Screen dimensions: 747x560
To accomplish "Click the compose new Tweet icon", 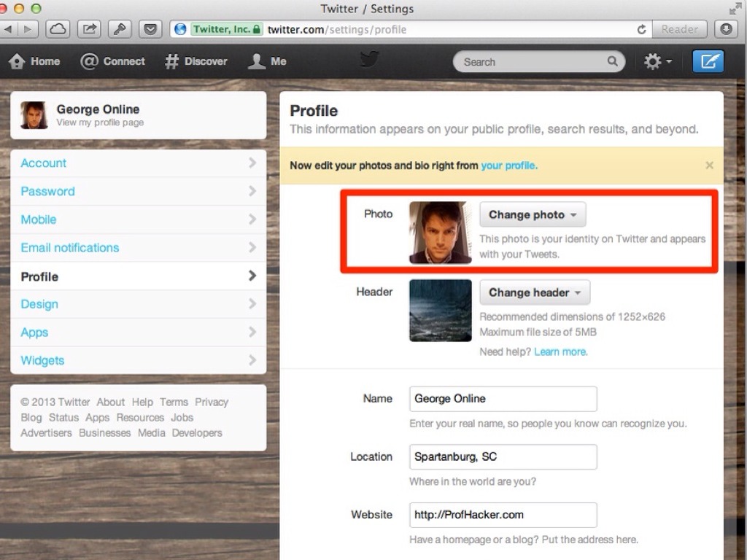I will point(708,62).
